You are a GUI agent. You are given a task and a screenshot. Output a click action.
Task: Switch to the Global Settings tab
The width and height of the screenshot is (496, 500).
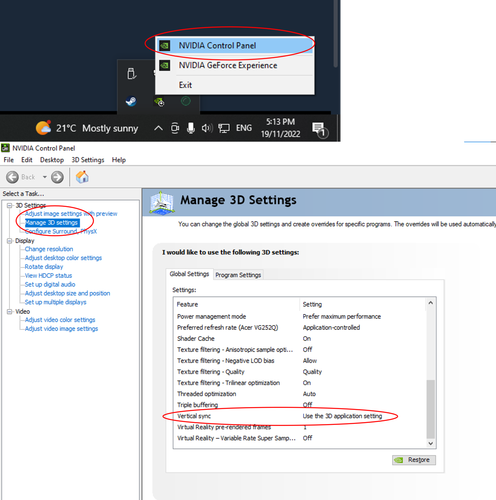coord(189,274)
